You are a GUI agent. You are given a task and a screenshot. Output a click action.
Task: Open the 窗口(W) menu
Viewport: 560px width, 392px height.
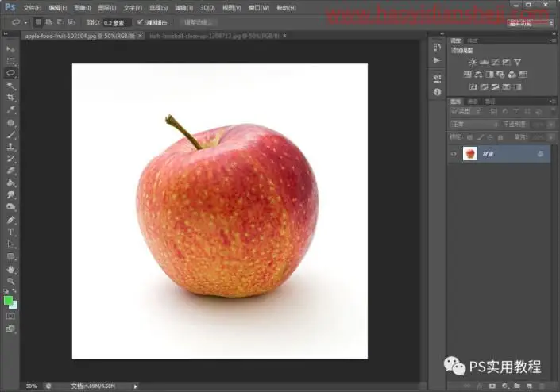pyautogui.click(x=259, y=7)
